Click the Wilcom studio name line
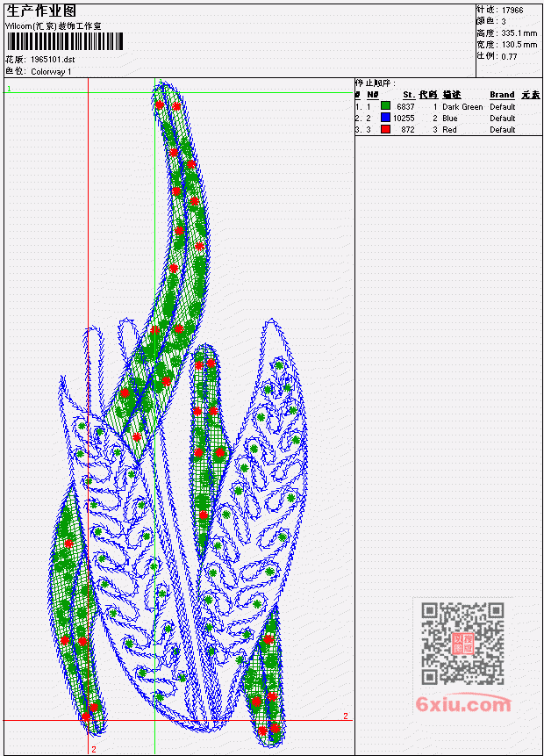 pyautogui.click(x=53, y=26)
